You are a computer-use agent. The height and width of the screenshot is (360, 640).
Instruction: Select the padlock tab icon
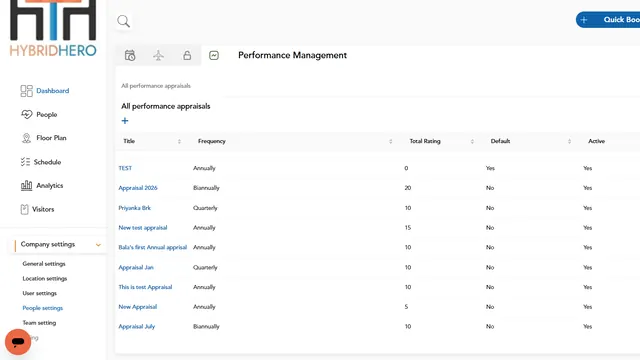(x=187, y=55)
